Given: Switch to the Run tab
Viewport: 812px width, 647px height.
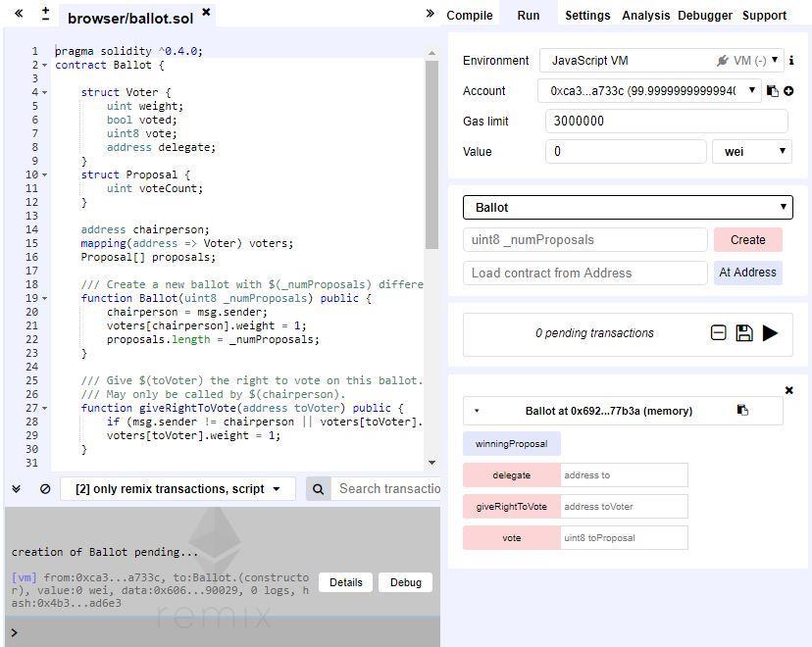Looking at the screenshot, I should (529, 16).
